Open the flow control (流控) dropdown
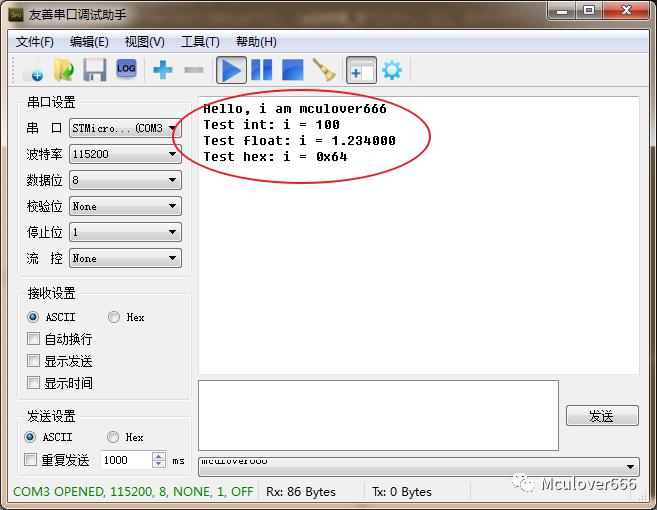Screen dimensions: 657x510 click(125, 258)
